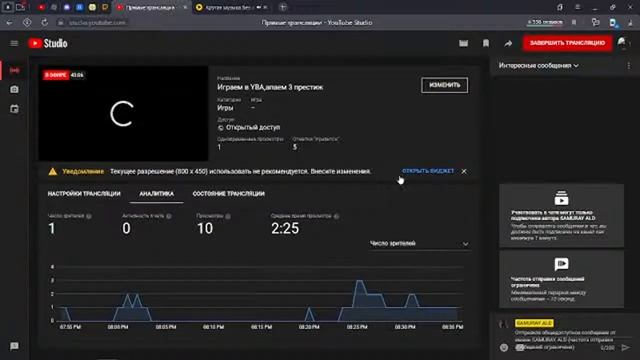
Task: Click the studio.youtube.com address bar
Action: coord(97,23)
